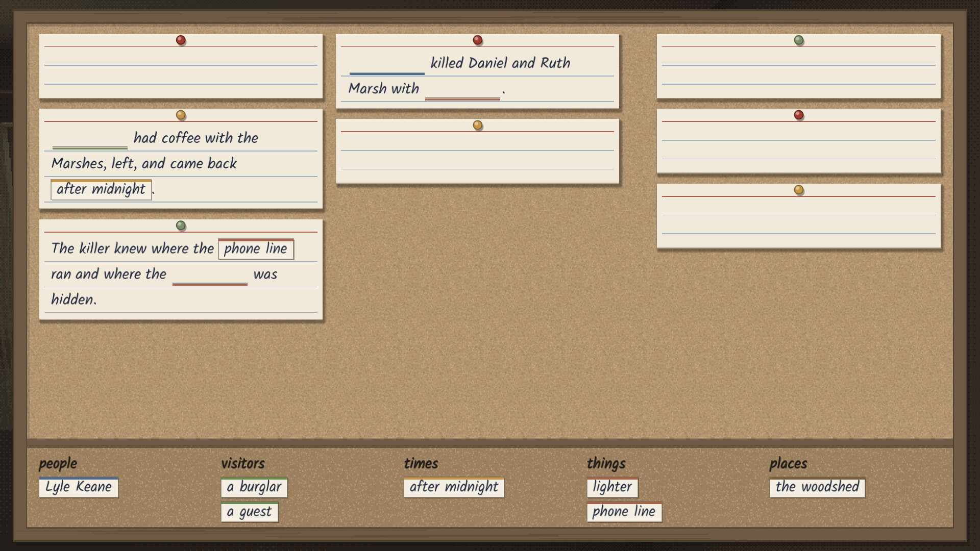Click the red pushpin on top-left empty card
This screenshot has height=551, width=980.
pos(181,40)
